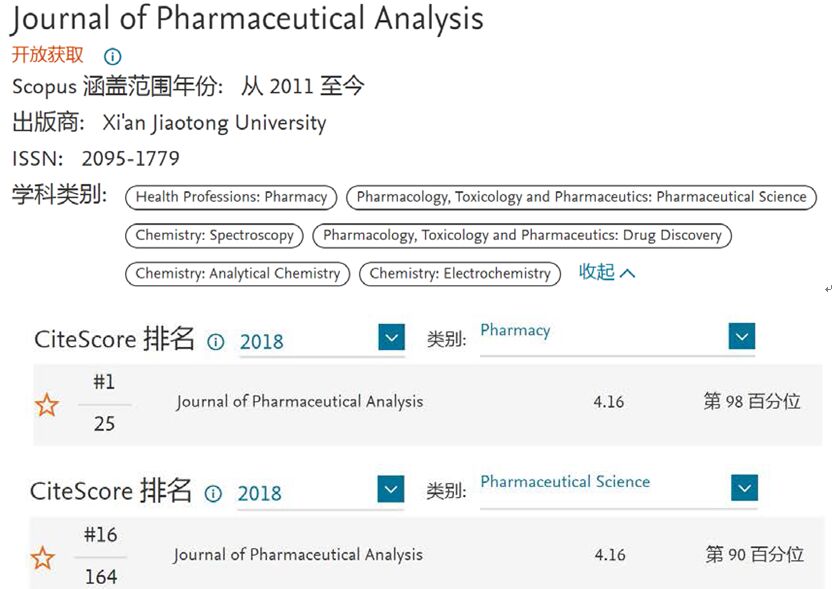The width and height of the screenshot is (838, 589).
Task: Click journal name in Pharmacy ranking row
Action: [x=300, y=401]
